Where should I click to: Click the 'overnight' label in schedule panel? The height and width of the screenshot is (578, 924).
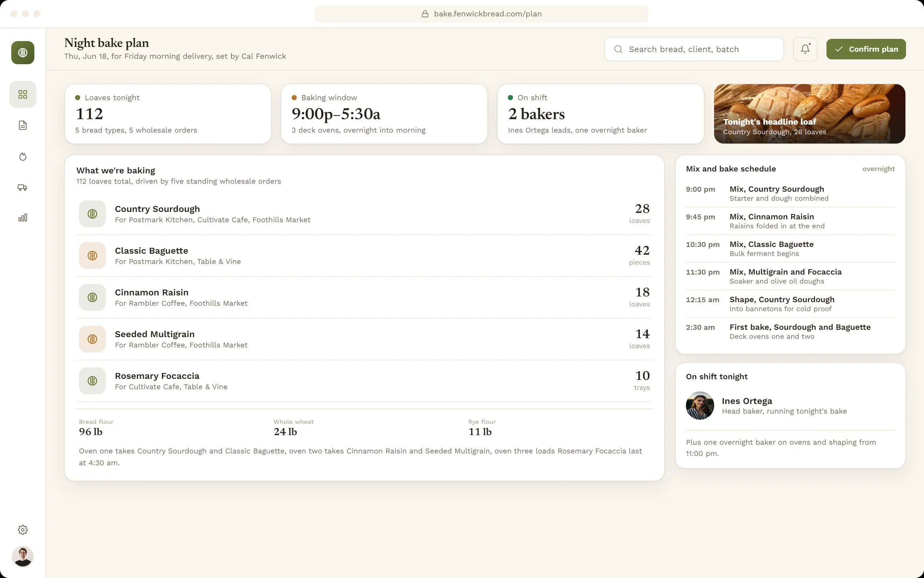pos(879,169)
